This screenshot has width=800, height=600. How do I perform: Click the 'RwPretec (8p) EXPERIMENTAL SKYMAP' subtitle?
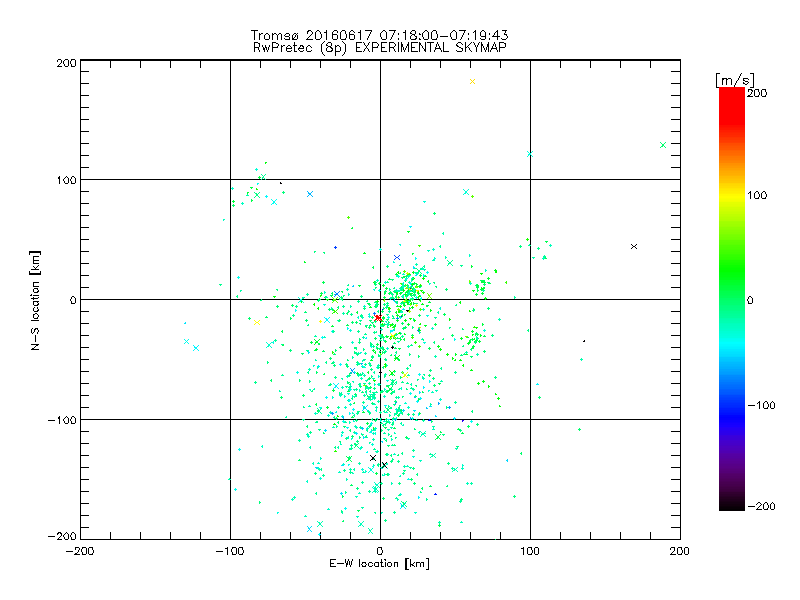pos(379,48)
